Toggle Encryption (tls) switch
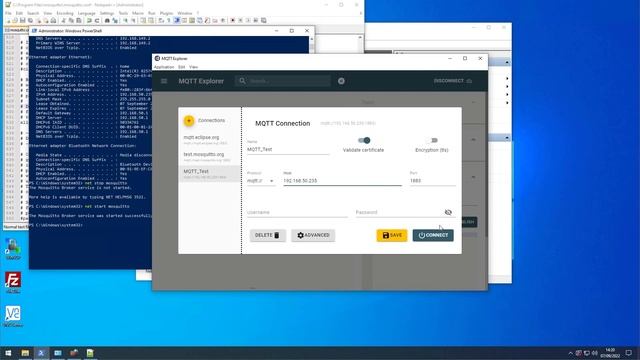This screenshot has width=640, height=360. point(433,140)
